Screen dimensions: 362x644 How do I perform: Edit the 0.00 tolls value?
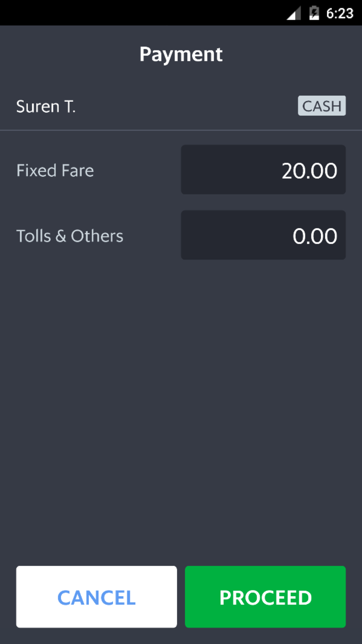coord(314,236)
